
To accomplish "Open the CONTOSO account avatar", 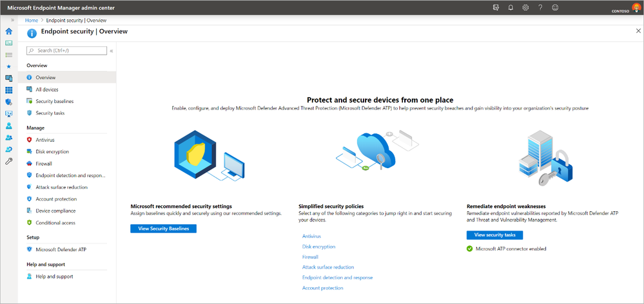I will pos(636,7).
